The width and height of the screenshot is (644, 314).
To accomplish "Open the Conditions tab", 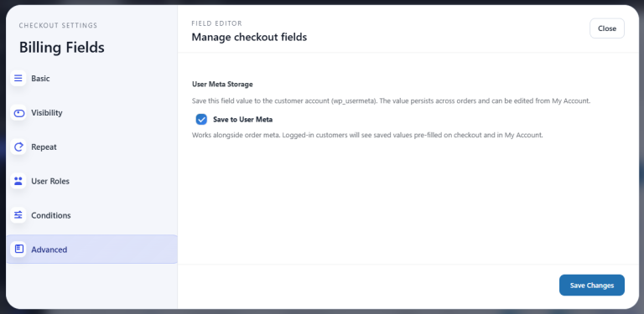I will [x=91, y=215].
